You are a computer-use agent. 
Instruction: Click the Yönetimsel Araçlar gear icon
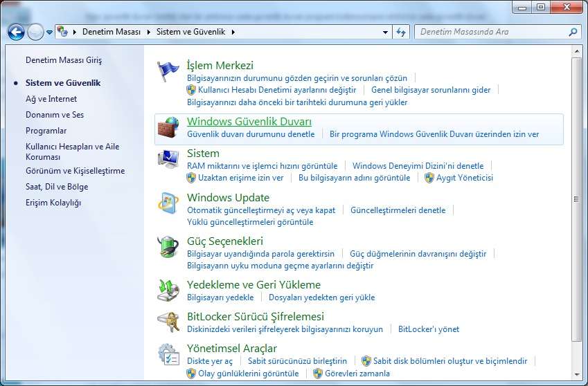pyautogui.click(x=168, y=354)
